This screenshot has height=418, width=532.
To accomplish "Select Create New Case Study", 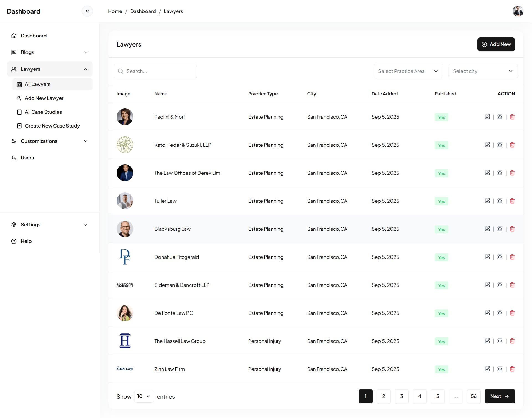I will [52, 126].
